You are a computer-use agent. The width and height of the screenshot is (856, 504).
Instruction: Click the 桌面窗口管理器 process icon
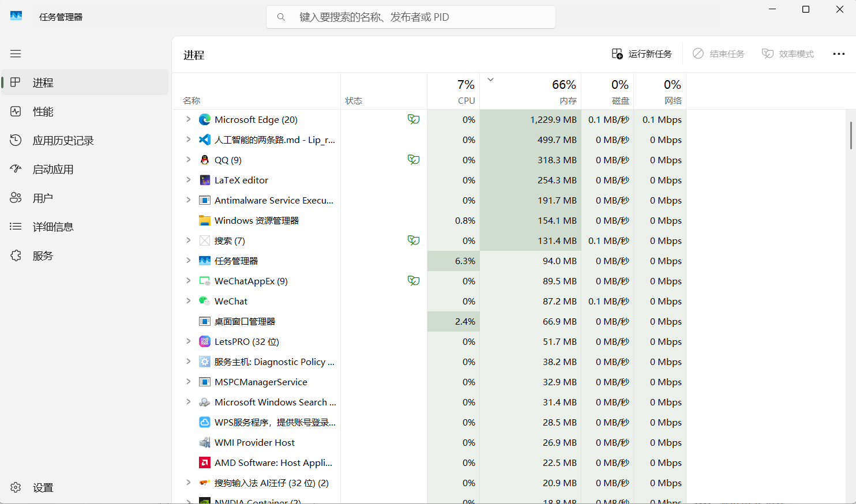tap(205, 321)
